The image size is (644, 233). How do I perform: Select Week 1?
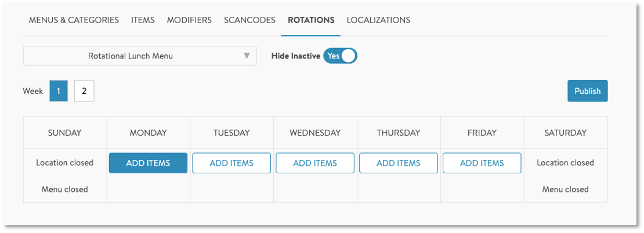pos(59,91)
